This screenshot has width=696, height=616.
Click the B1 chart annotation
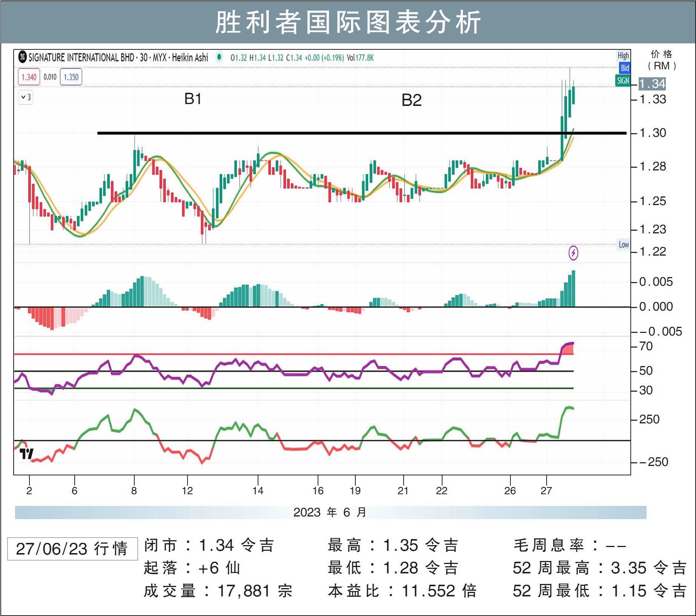[x=193, y=99]
